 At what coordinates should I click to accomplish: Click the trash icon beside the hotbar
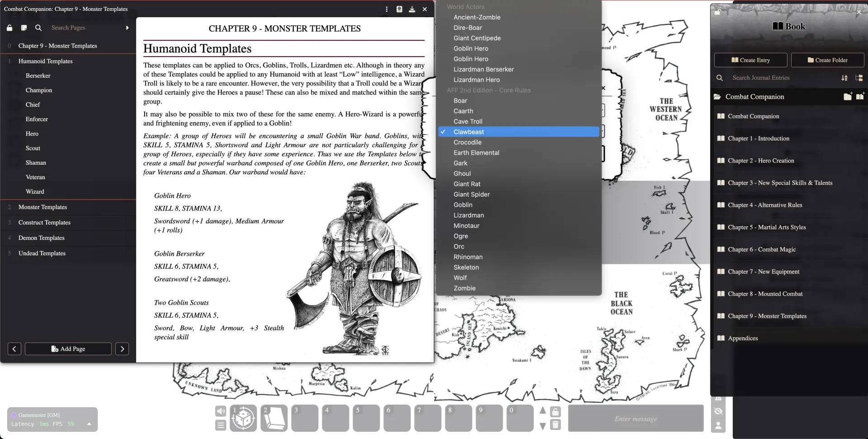click(x=556, y=425)
